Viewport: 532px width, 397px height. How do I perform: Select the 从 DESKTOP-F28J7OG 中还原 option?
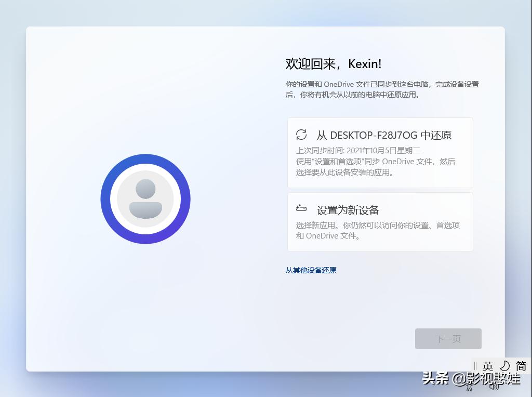pyautogui.click(x=380, y=152)
